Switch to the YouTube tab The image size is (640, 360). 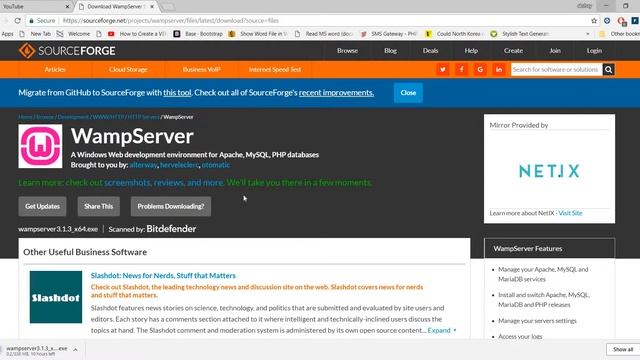point(35,7)
